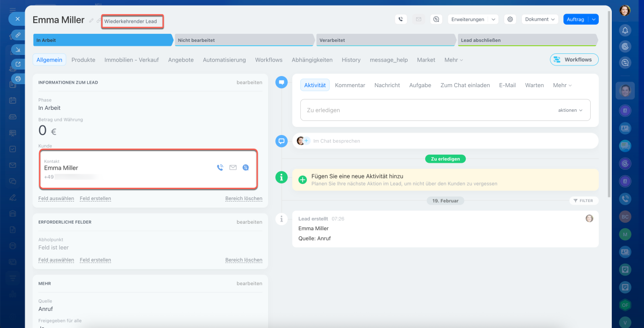Expand the Erweiterungen dropdown
This screenshot has width=644, height=328.
tap(473, 19)
